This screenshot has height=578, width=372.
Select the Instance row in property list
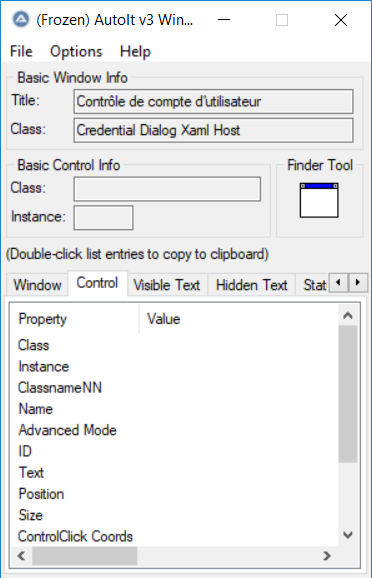point(174,367)
